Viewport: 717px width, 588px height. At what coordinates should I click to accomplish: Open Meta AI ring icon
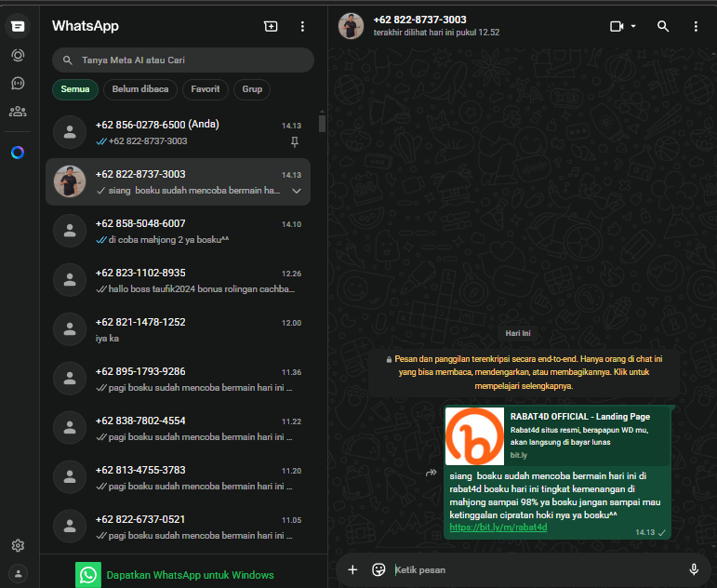pyautogui.click(x=18, y=153)
